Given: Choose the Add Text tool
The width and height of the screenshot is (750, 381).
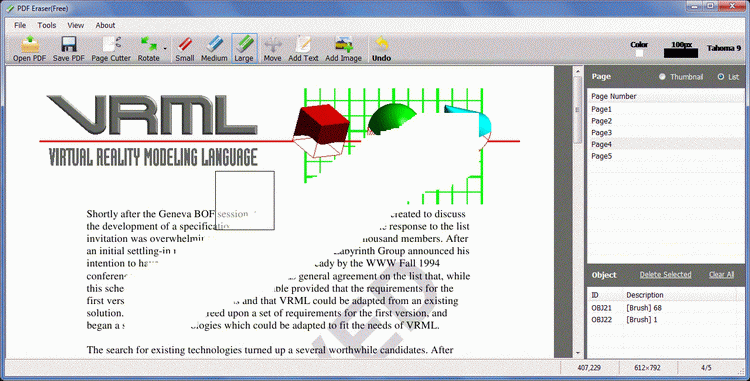Looking at the screenshot, I should [303, 49].
